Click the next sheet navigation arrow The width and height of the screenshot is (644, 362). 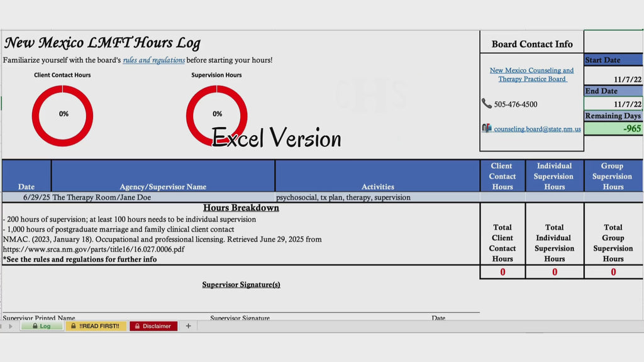11,326
